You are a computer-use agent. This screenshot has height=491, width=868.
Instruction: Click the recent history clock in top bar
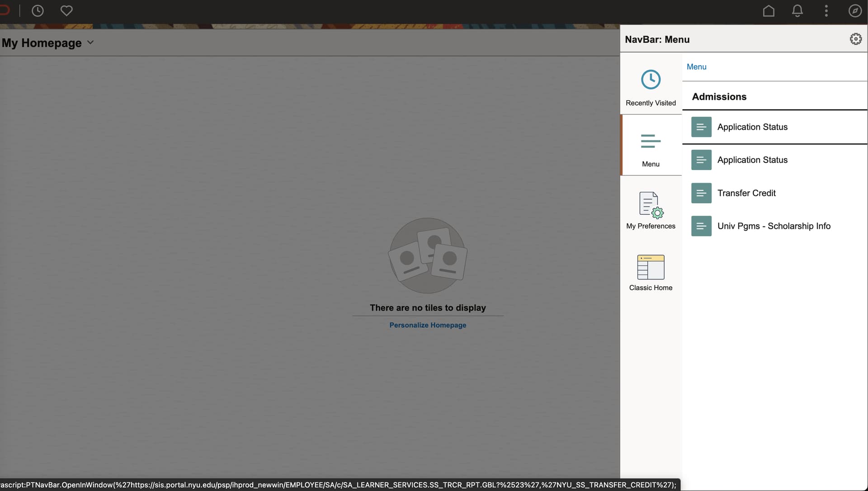[38, 11]
